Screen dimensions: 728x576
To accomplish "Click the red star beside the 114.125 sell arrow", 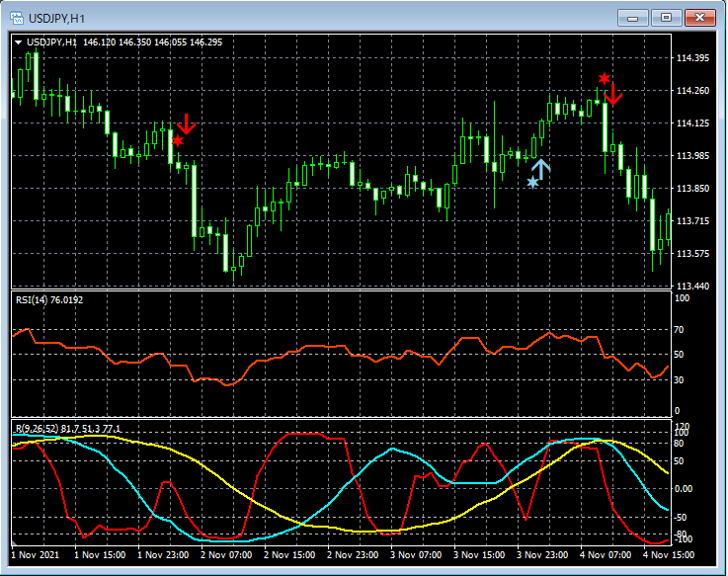I will pyautogui.click(x=178, y=141).
